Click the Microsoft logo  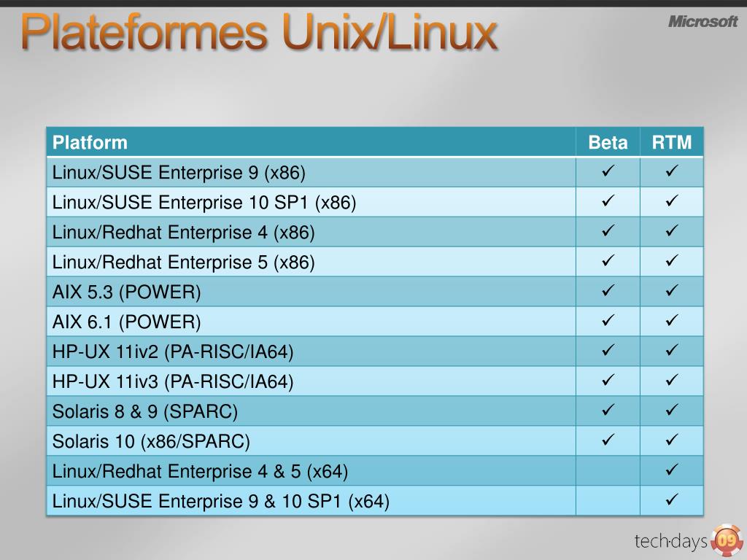point(703,21)
